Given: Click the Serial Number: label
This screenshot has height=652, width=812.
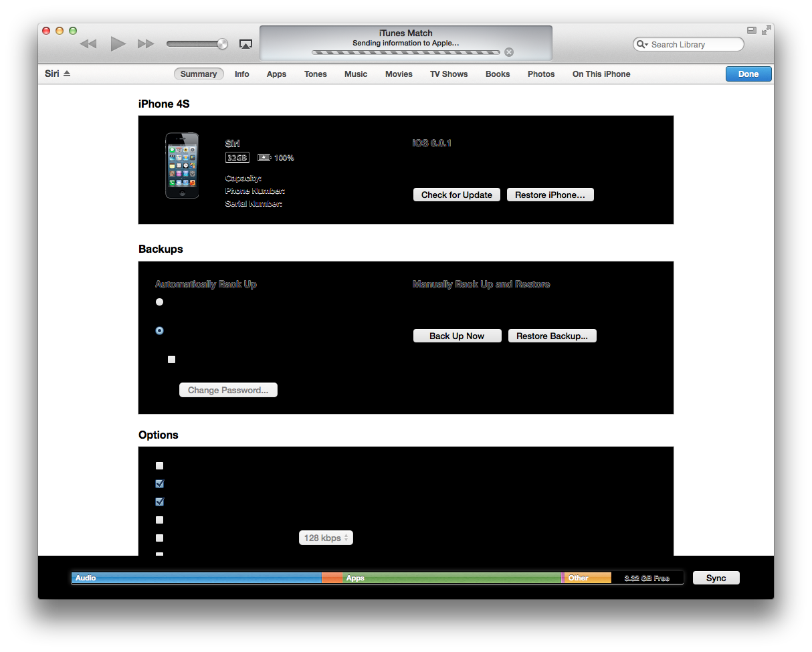Looking at the screenshot, I should point(253,203).
